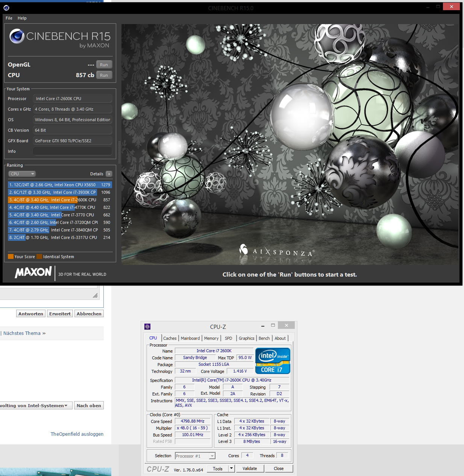The height and width of the screenshot is (476, 464).
Task: Switch to Mainboard tab in CPU-Z
Action: click(x=190, y=338)
